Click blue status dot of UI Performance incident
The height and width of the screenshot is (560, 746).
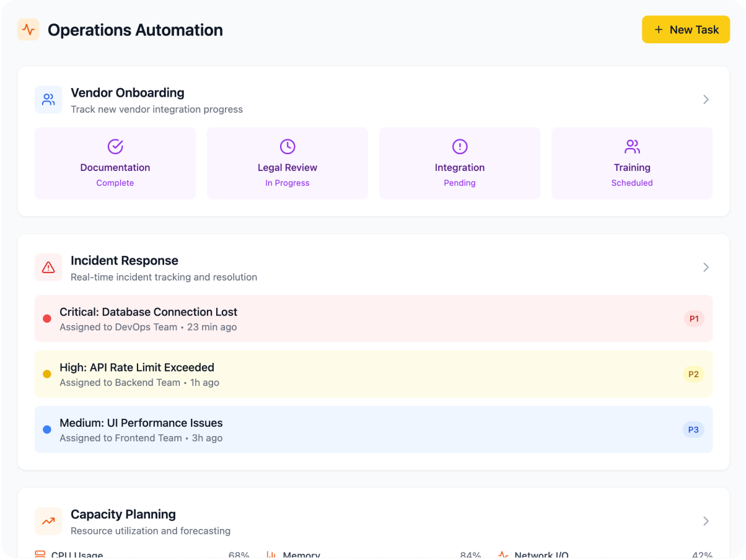click(47, 430)
